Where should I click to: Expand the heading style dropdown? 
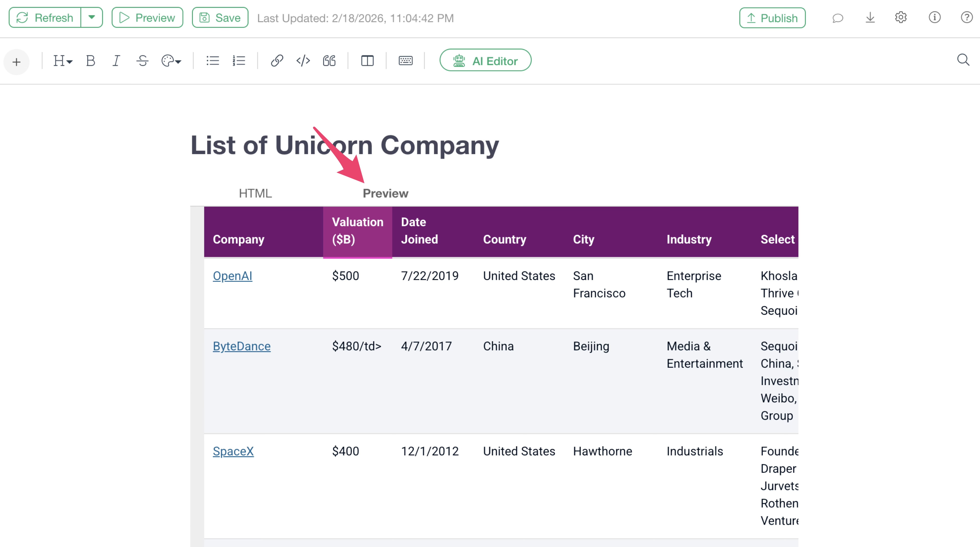[63, 61]
